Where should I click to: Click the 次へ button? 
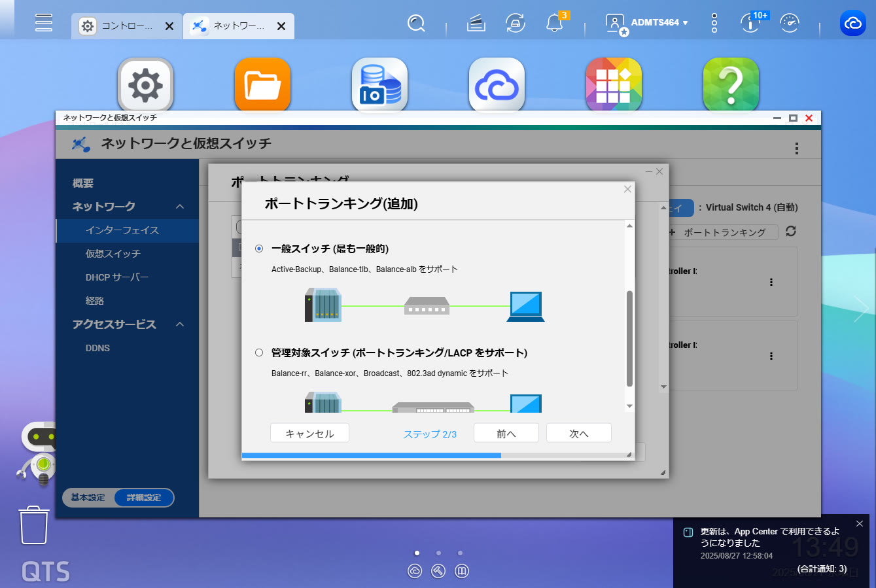578,433
